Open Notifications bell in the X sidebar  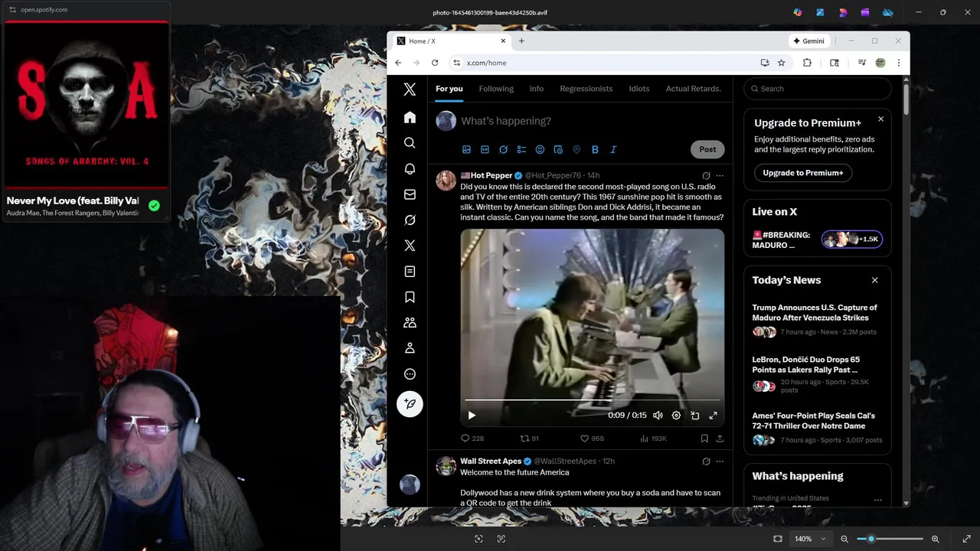(410, 168)
